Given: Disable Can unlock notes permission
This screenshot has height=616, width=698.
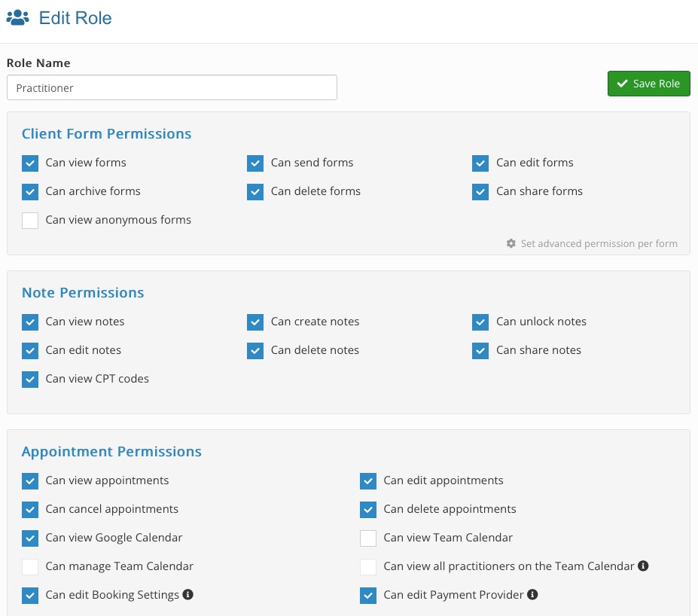Looking at the screenshot, I should coord(480,322).
